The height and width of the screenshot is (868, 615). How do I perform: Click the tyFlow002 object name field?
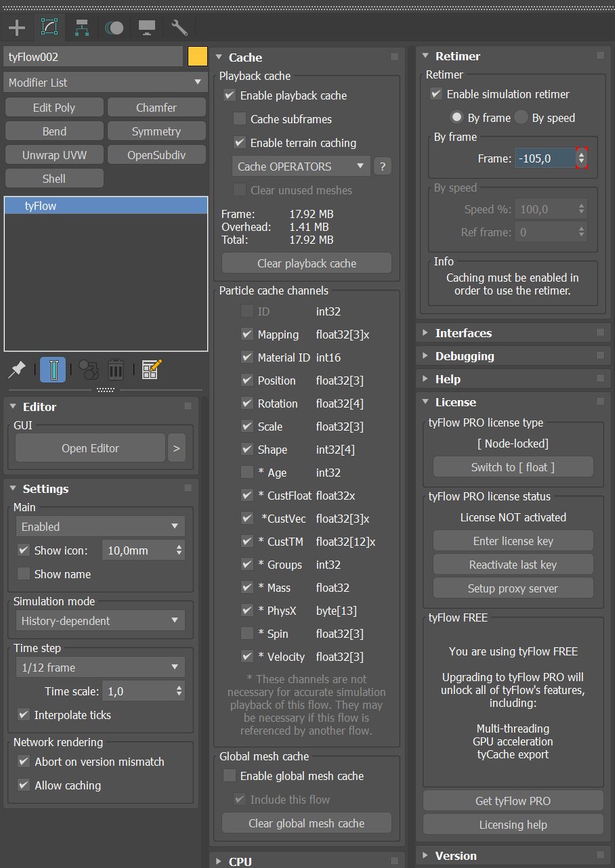(x=93, y=57)
